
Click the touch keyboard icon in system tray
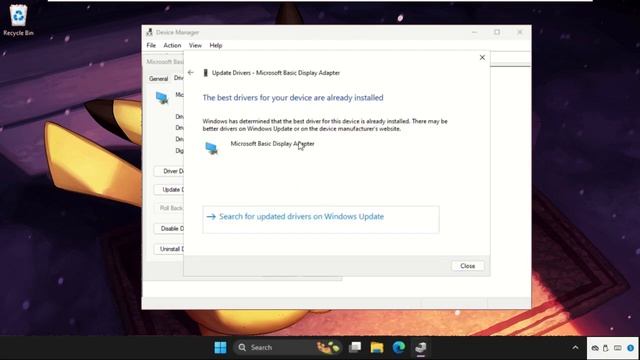click(x=618, y=348)
